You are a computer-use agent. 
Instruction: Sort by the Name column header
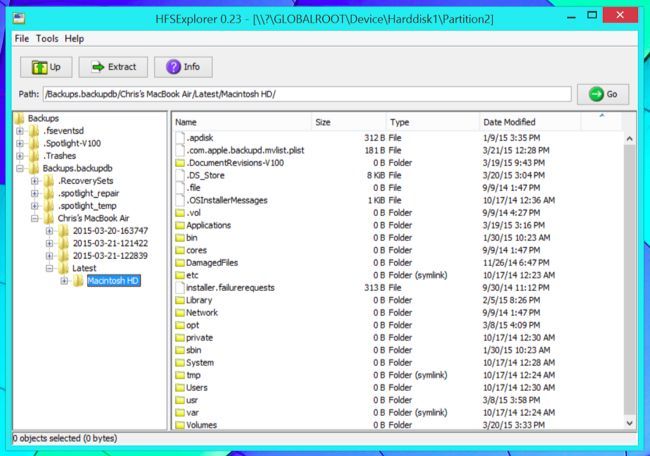[242, 122]
